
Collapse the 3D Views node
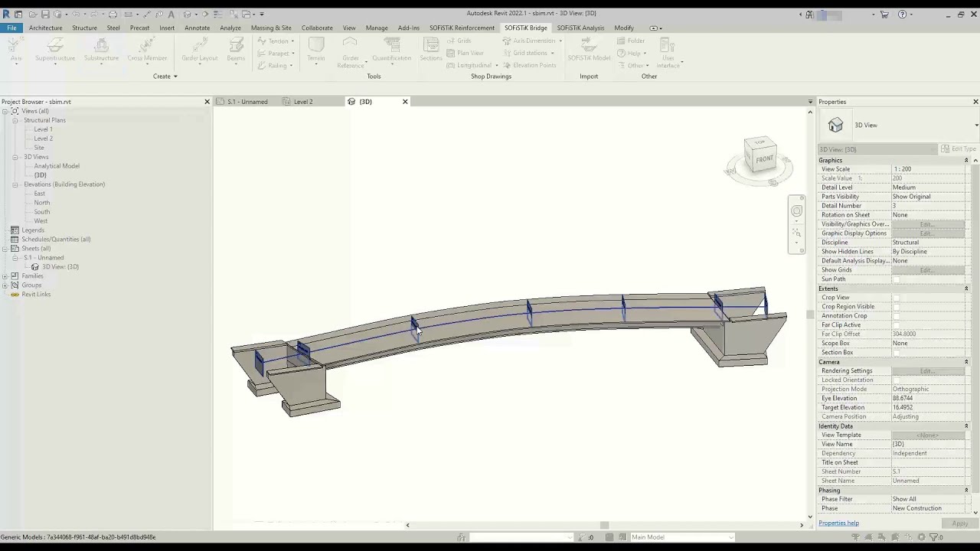15,157
